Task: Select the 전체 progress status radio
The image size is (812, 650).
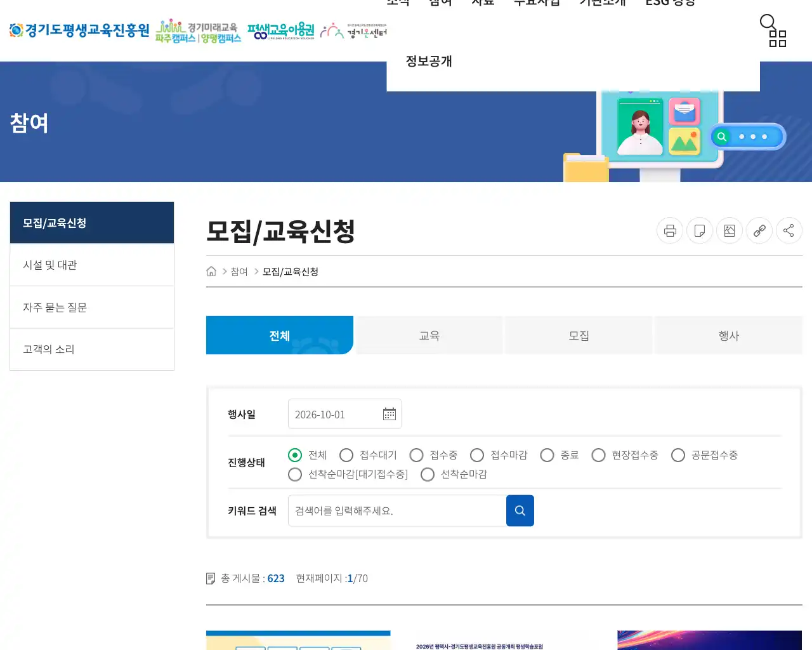Action: [x=295, y=455]
